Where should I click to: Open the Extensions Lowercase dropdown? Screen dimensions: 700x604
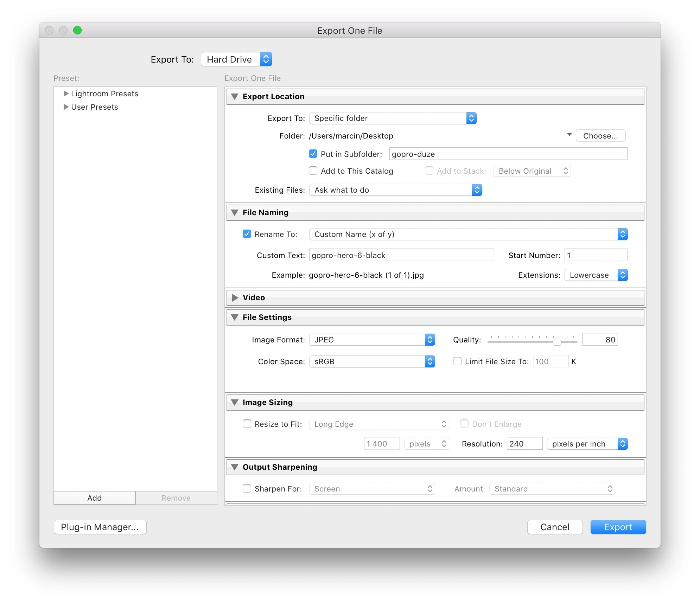click(x=596, y=275)
